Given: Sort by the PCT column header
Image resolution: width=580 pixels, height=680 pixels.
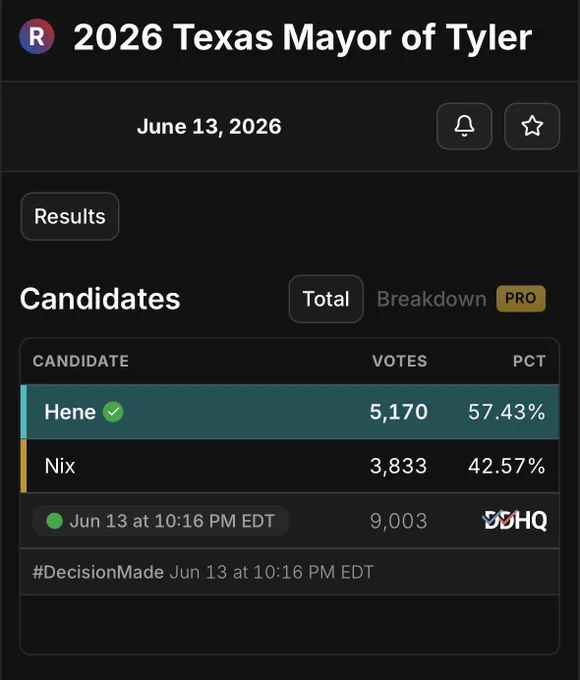Looking at the screenshot, I should [529, 361].
